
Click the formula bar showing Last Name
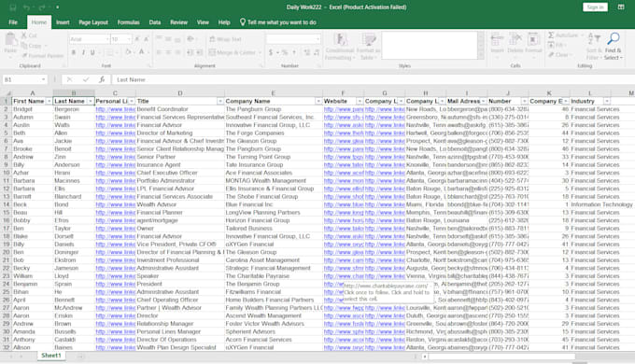tap(373, 79)
